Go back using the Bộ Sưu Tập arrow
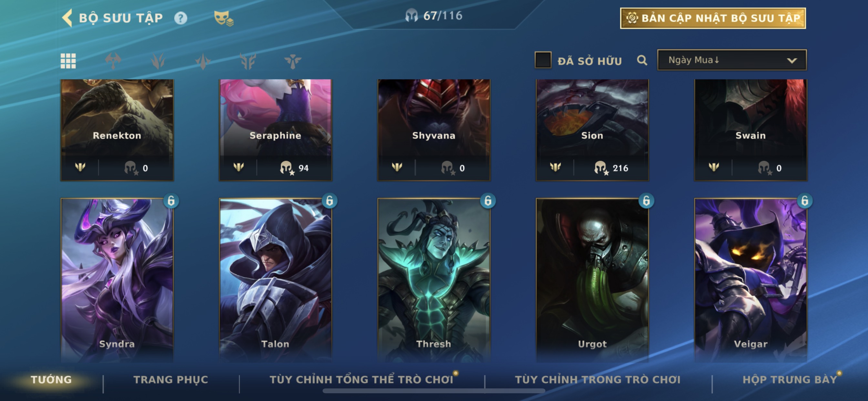 pyautogui.click(x=67, y=18)
